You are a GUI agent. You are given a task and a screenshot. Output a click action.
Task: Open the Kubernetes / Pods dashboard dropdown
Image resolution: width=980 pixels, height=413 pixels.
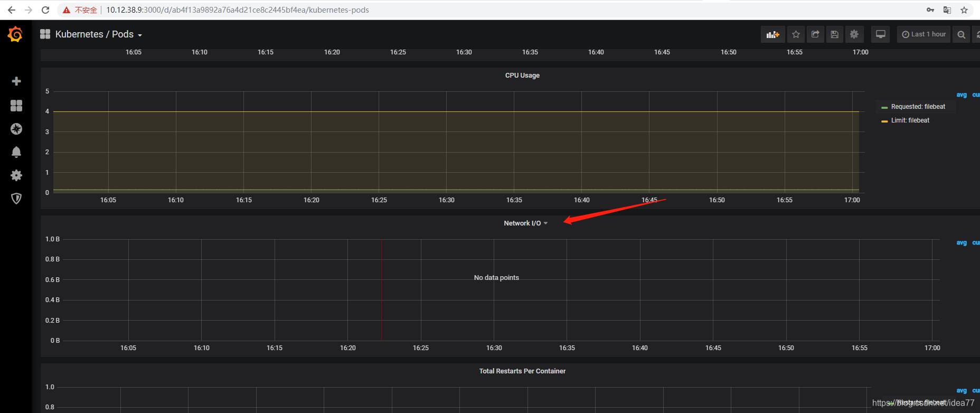point(99,34)
